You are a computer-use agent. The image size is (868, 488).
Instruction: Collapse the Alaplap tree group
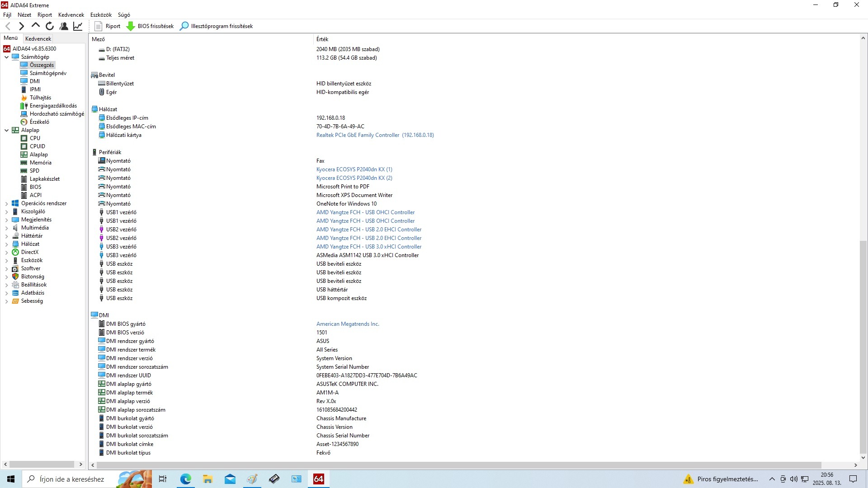click(x=6, y=130)
